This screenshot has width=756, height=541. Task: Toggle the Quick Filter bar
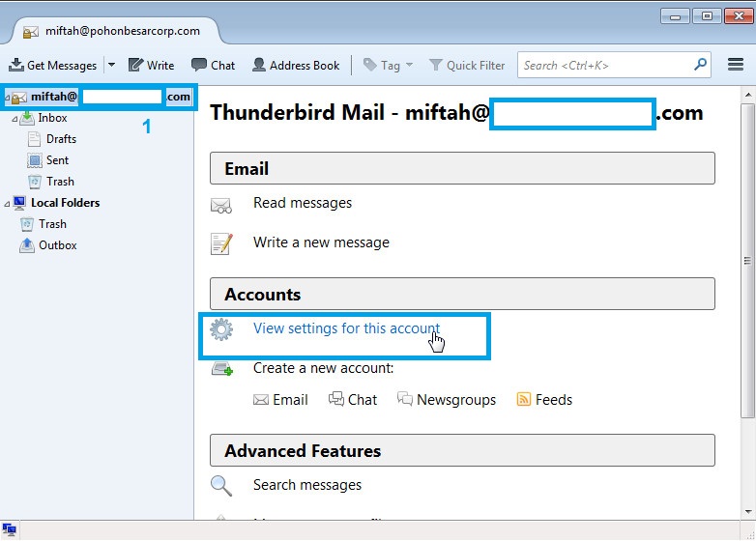point(467,65)
